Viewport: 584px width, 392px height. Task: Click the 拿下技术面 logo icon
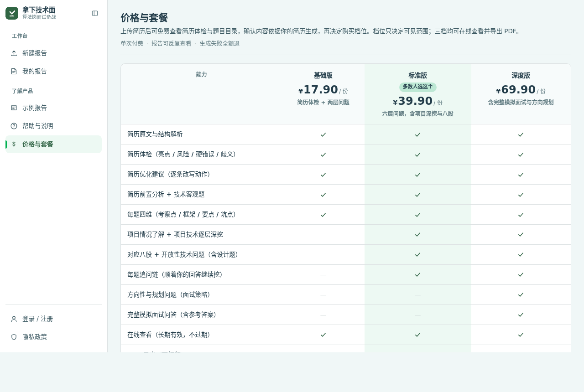coord(12,13)
